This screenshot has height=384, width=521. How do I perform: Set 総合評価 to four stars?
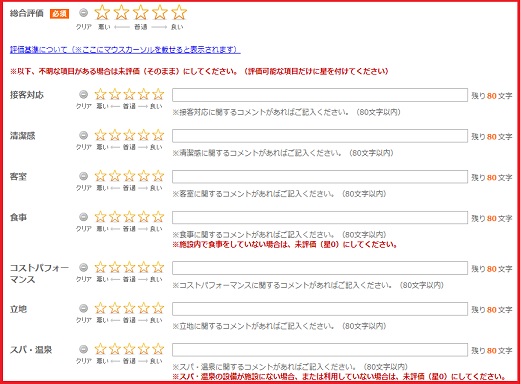click(x=160, y=13)
